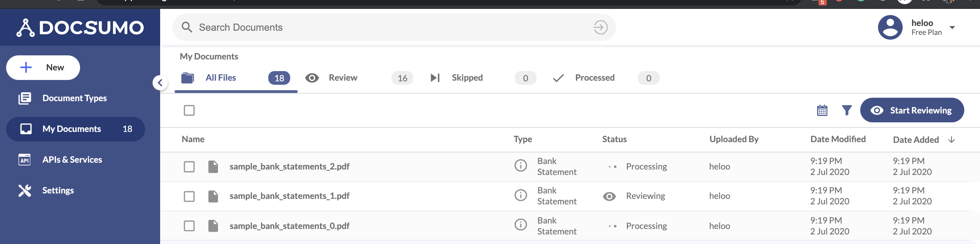980x244 pixels.
Task: Click the checkmark icon beside Processed
Action: [x=558, y=78]
